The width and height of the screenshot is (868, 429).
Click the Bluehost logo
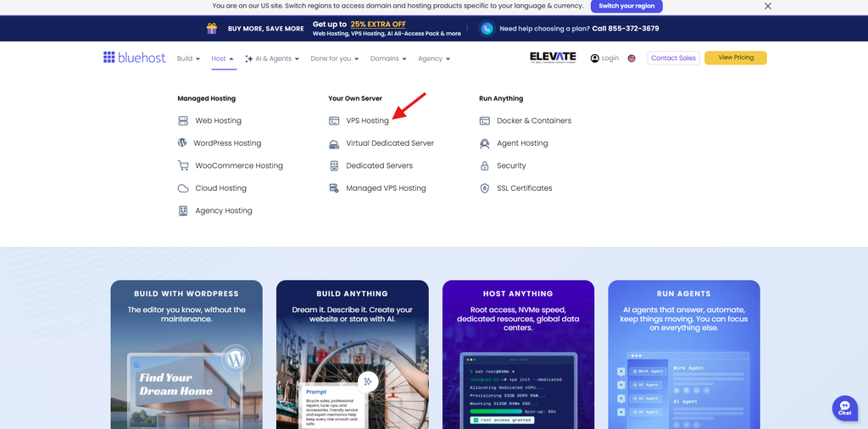click(x=135, y=58)
